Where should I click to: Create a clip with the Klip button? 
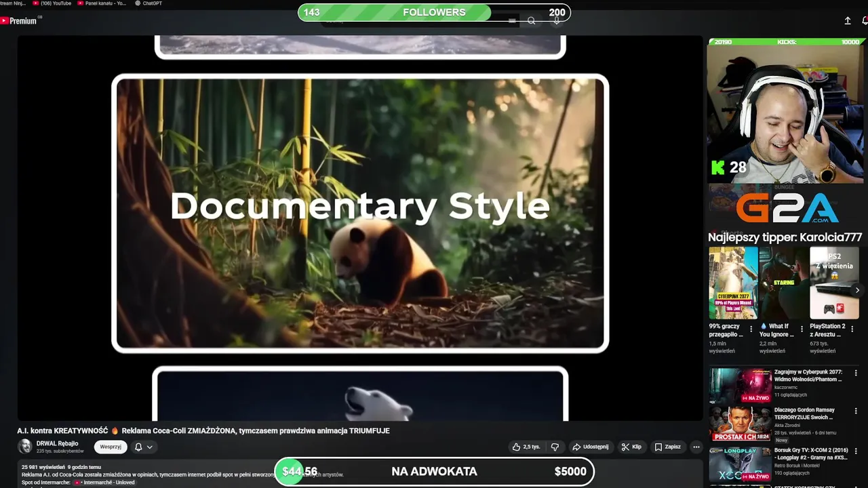click(x=631, y=447)
